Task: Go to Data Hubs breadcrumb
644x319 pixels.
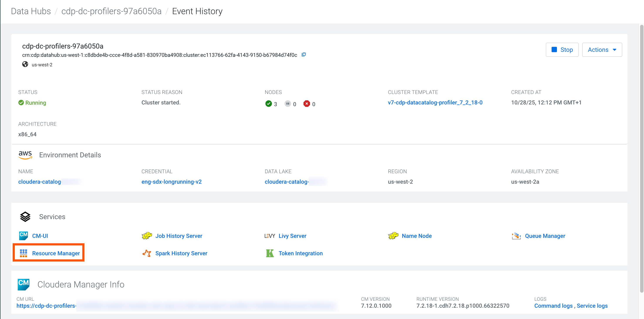Action: tap(31, 11)
